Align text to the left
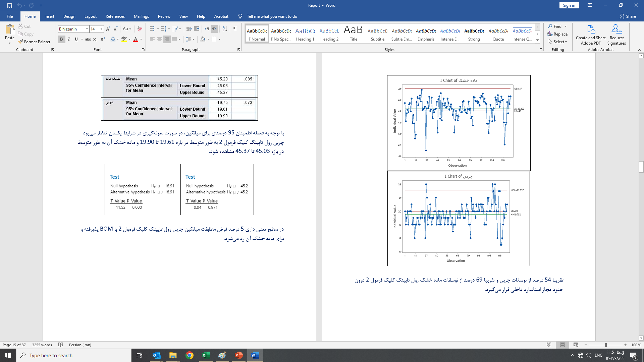Viewport: 644px width, 362px height. click(152, 40)
